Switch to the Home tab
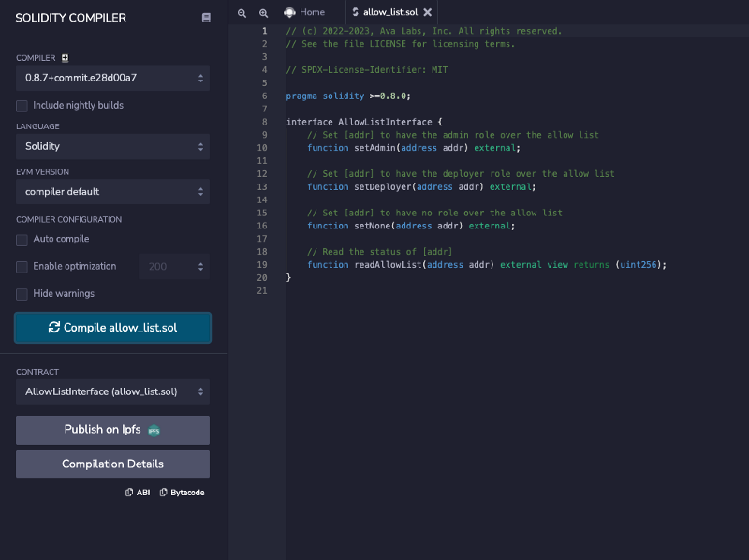 coord(304,12)
